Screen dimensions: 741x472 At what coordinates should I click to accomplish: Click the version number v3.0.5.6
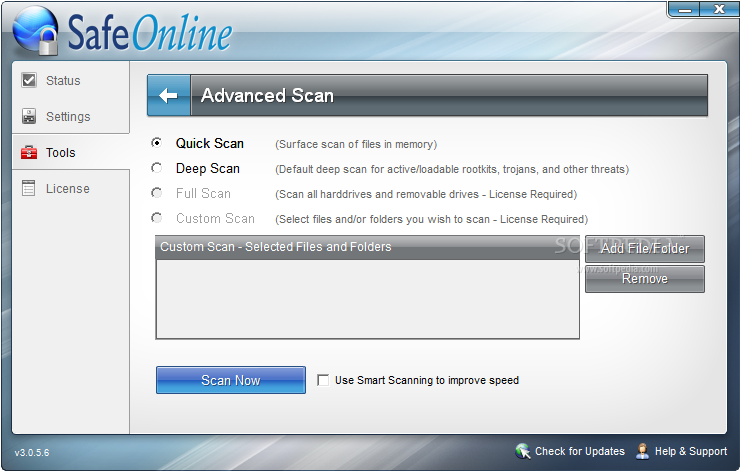point(32,453)
